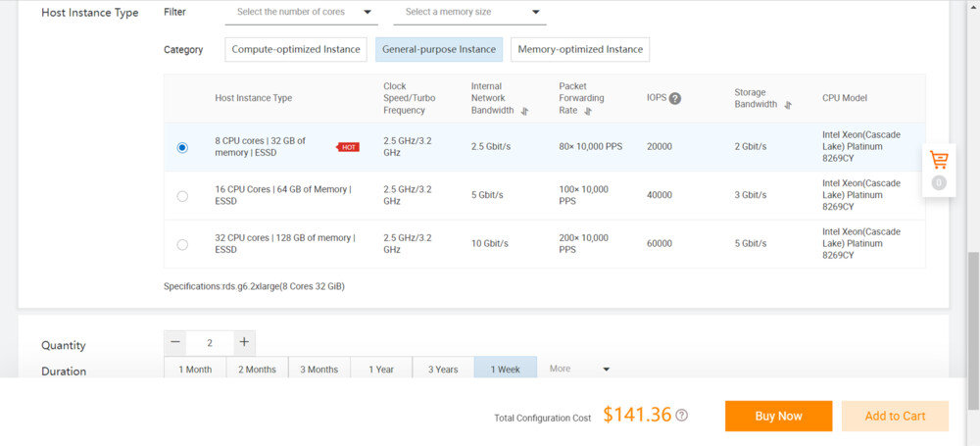This screenshot has height=446, width=980.
Task: Click the page vertical scrollbar
Action: pos(972,323)
